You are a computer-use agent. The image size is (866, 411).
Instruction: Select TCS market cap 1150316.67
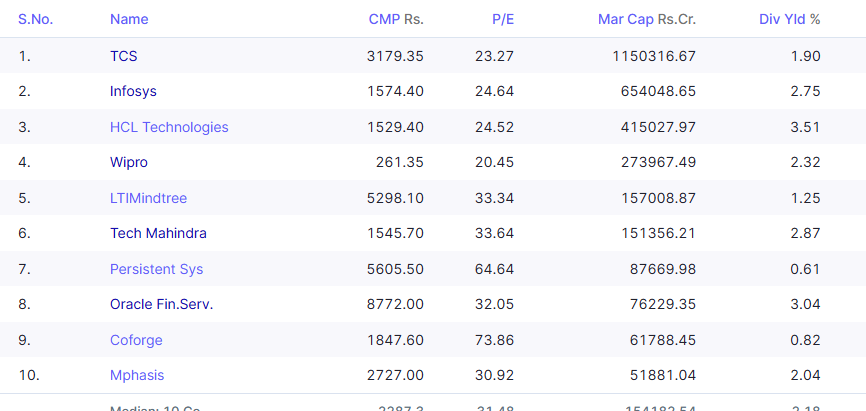click(x=654, y=56)
